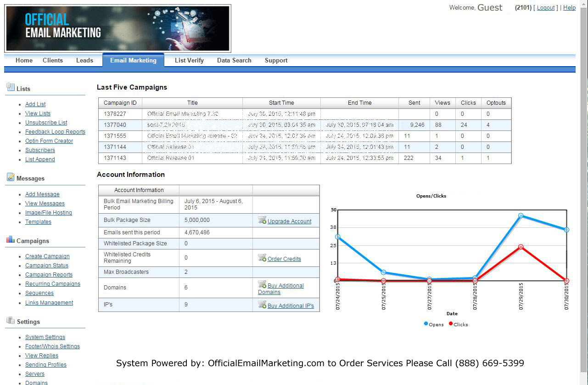Click the 9,246 sent value
The height and width of the screenshot is (385, 588).
tap(417, 125)
